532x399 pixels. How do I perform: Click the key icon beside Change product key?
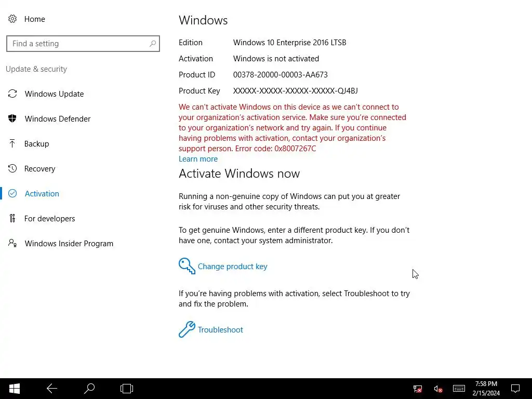pyautogui.click(x=187, y=266)
